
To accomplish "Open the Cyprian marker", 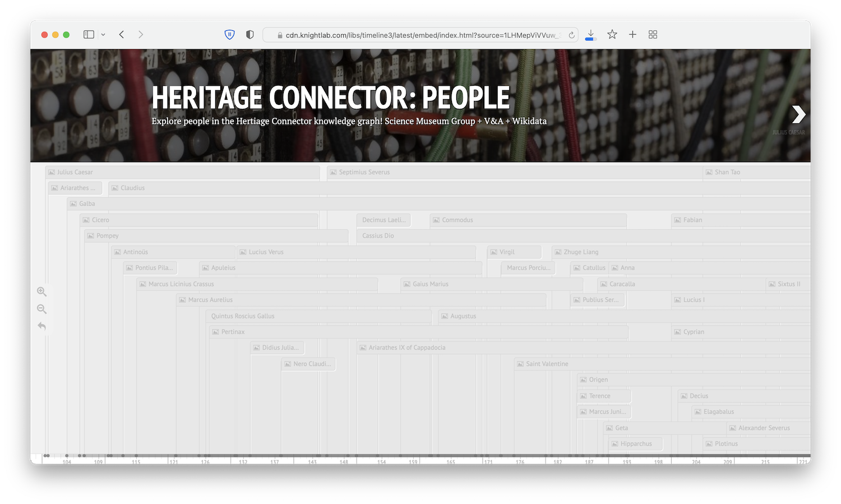I will 741,332.
